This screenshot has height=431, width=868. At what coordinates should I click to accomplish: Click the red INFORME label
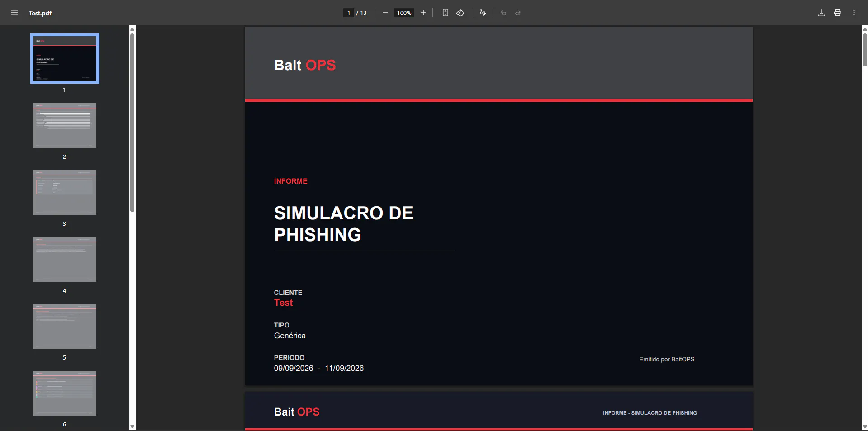coord(290,181)
